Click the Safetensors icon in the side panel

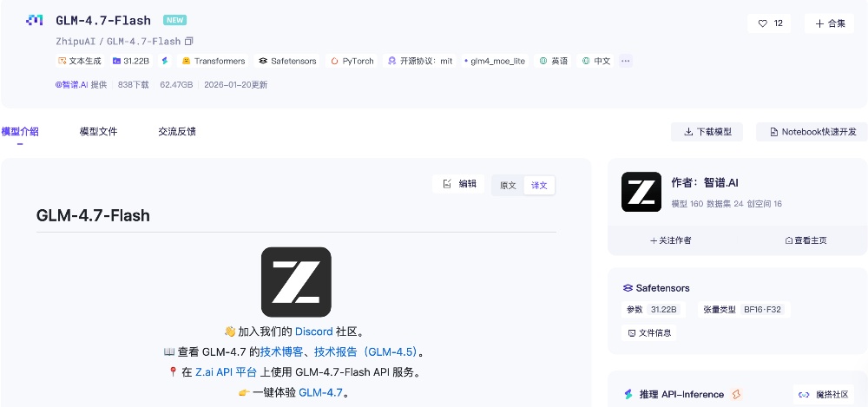point(628,288)
